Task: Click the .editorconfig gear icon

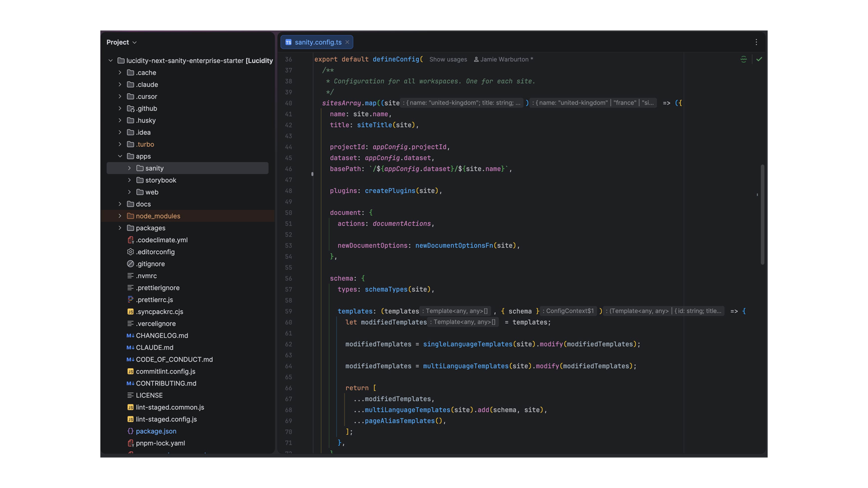Action: click(130, 252)
